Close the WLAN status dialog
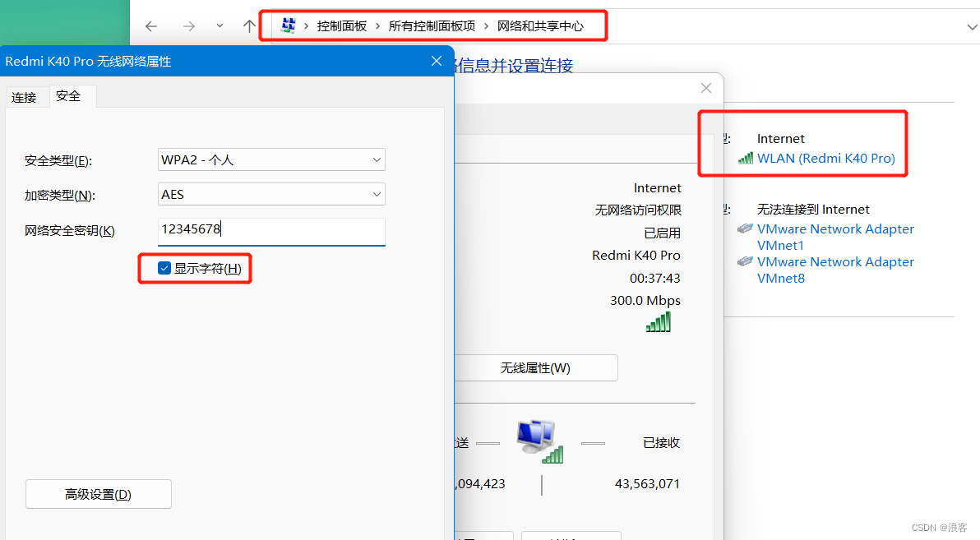The image size is (980, 540). tap(706, 88)
